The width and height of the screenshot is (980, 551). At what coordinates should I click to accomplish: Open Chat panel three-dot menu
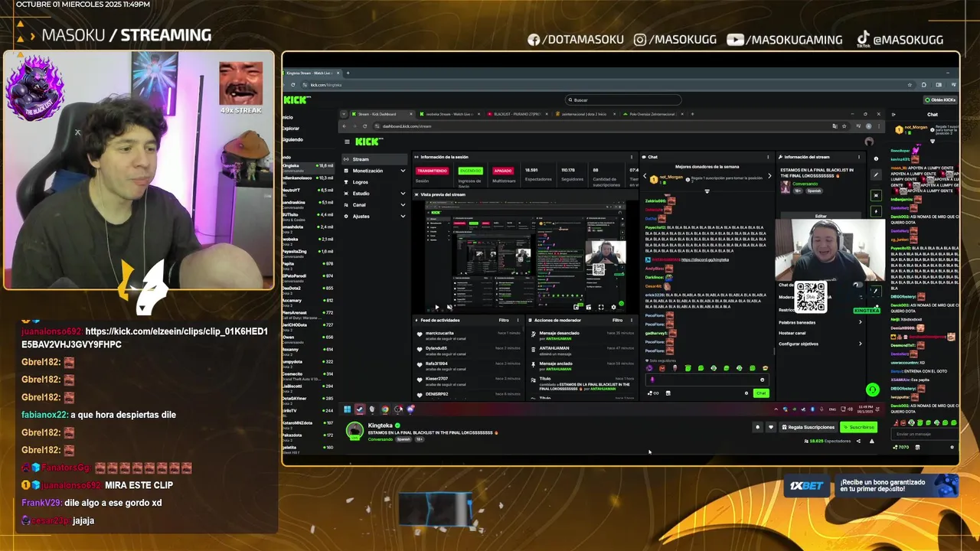tap(768, 157)
